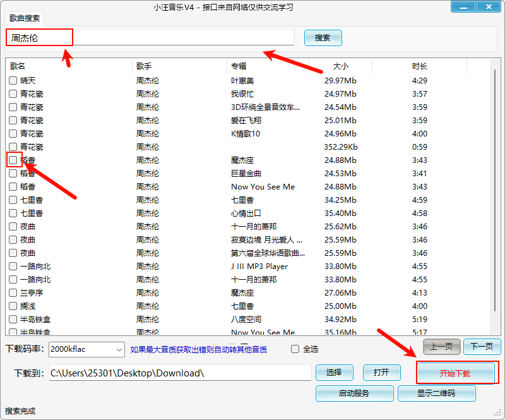Close the 小汪音乐 V4 window
The image size is (505, 420).
click(x=488, y=7)
